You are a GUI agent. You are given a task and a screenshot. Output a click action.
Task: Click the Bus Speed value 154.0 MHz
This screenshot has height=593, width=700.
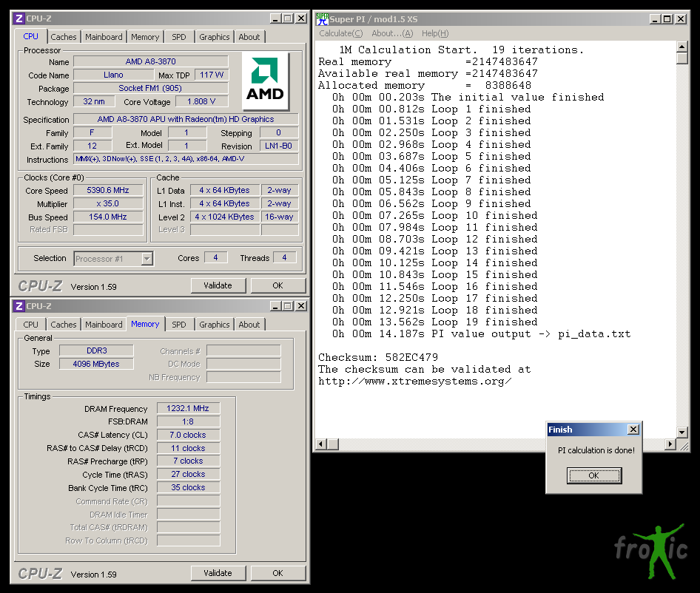point(108,217)
